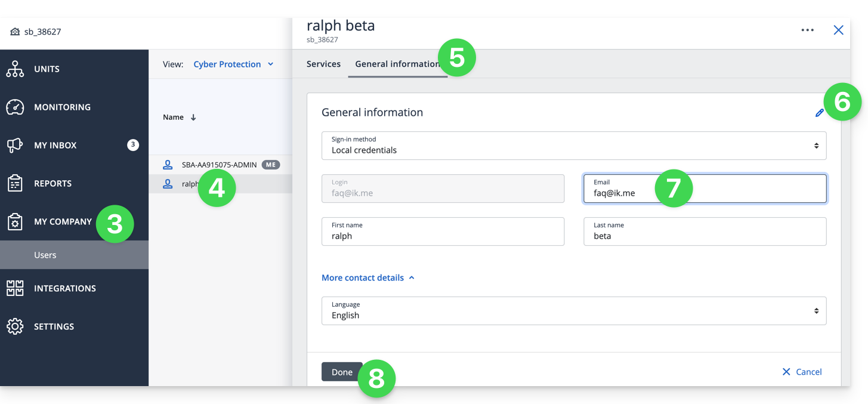Click the pencil edit icon
This screenshot has width=868, height=404.
pos(819,113)
